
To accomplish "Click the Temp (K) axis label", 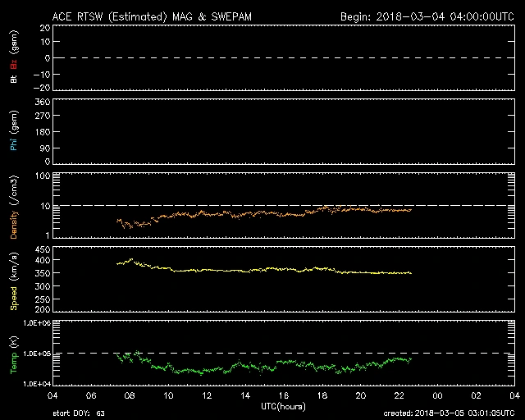I will [13, 353].
